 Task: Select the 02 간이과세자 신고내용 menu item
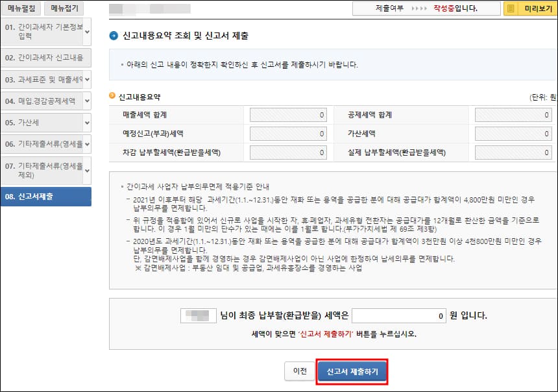tap(45, 58)
